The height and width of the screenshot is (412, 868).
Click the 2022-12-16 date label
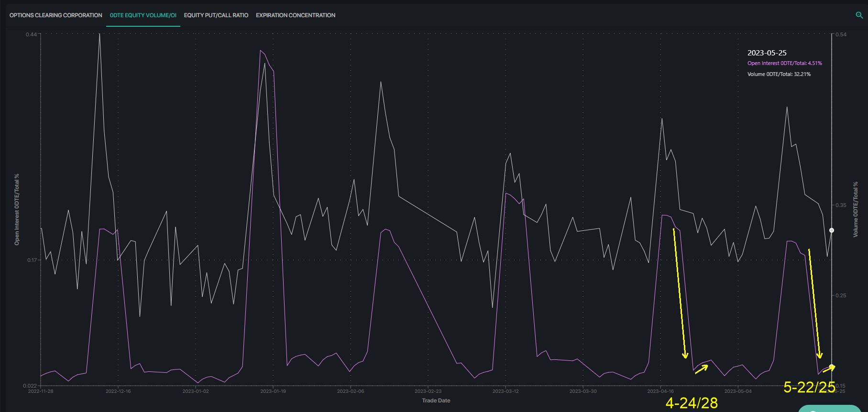(118, 391)
